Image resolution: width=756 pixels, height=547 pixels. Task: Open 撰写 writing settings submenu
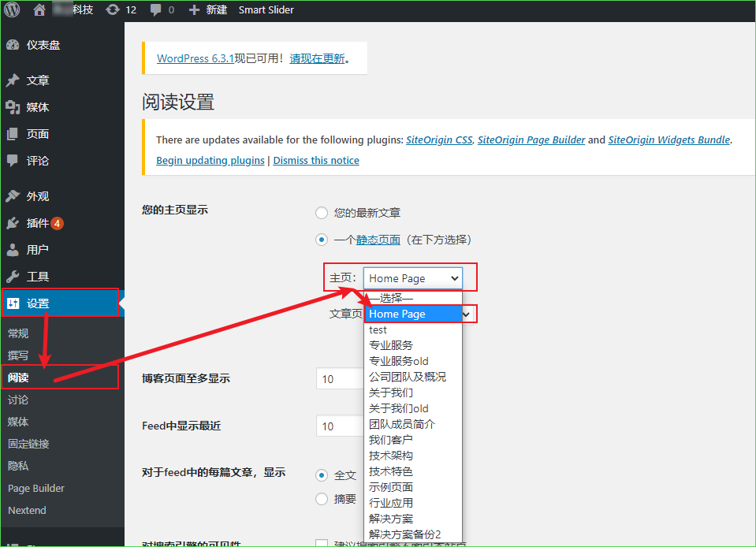[18, 355]
